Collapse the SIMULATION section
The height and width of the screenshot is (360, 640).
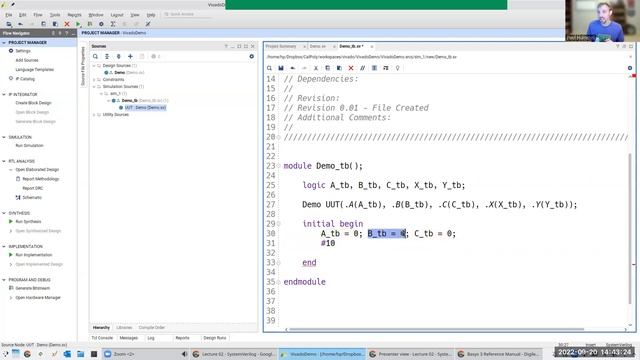click(x=4, y=137)
